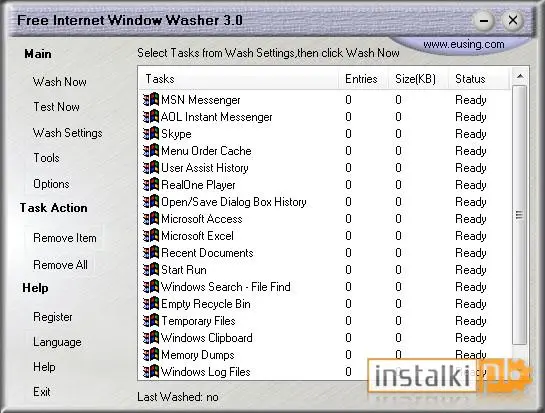Click Remove All under Task Action

click(x=60, y=265)
